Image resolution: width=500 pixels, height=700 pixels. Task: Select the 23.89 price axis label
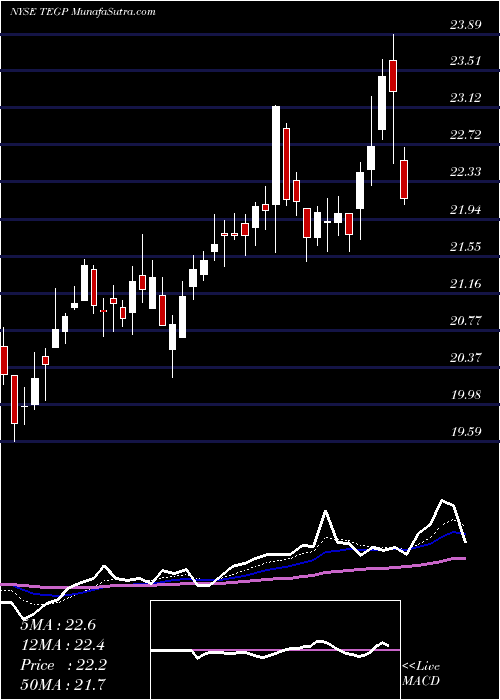[466, 25]
